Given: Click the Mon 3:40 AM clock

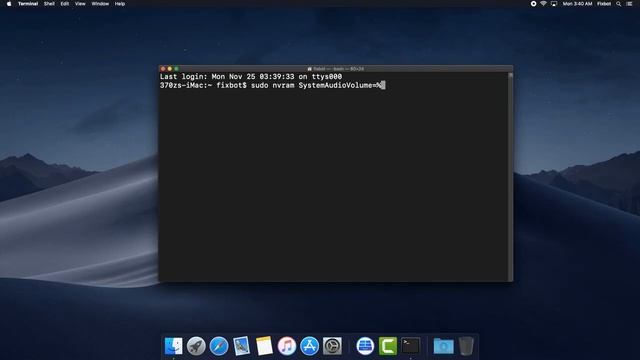Looking at the screenshot, I should coord(577,4).
